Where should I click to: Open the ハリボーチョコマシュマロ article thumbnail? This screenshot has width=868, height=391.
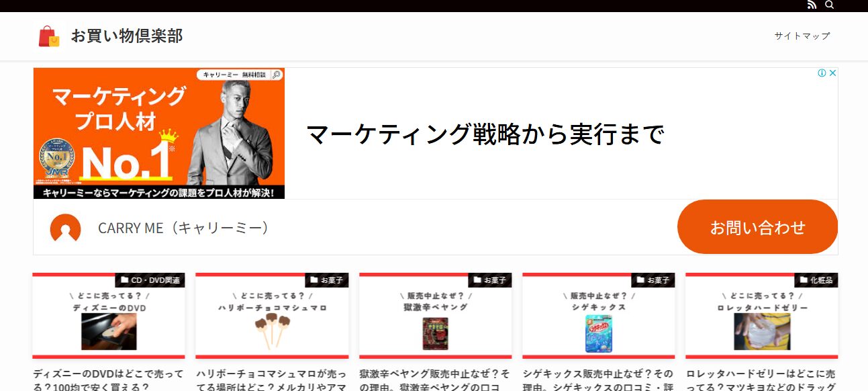tap(272, 316)
